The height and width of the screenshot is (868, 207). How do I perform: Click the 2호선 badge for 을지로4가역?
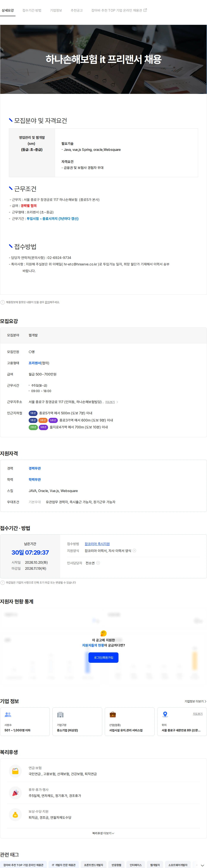tap(33, 427)
